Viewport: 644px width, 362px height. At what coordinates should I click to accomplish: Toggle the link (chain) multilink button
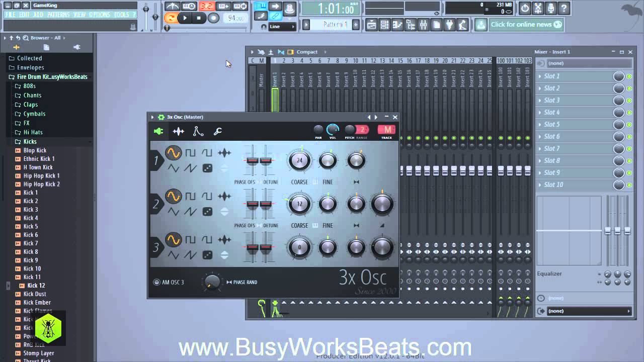(x=275, y=17)
